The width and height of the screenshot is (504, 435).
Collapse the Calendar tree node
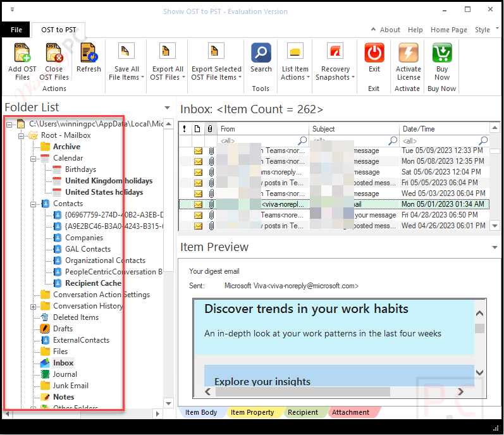coord(33,159)
